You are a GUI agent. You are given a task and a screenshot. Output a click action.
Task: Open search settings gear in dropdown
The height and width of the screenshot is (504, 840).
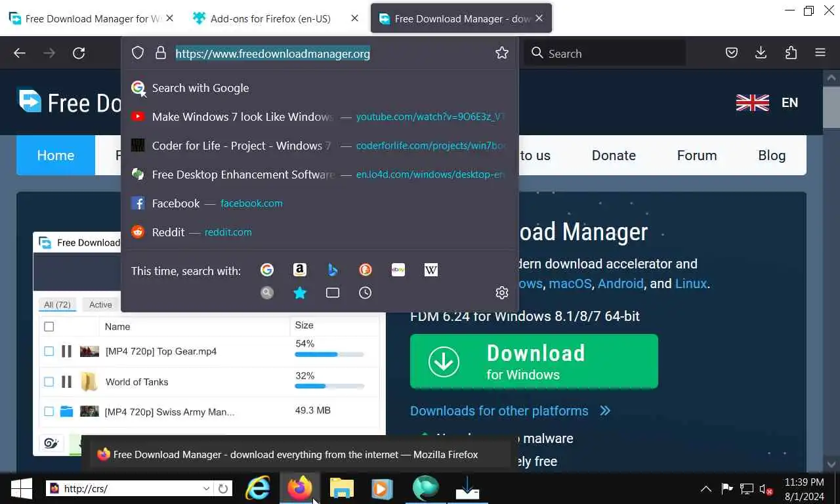[502, 293]
